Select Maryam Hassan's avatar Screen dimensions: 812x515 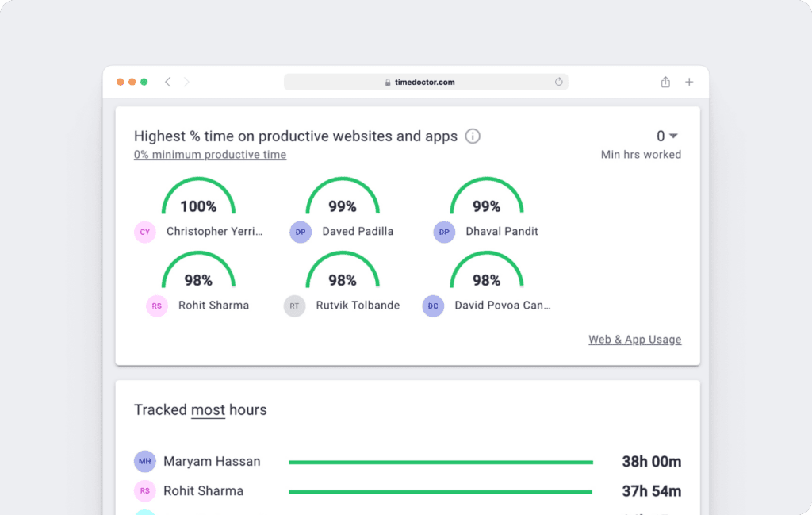144,461
